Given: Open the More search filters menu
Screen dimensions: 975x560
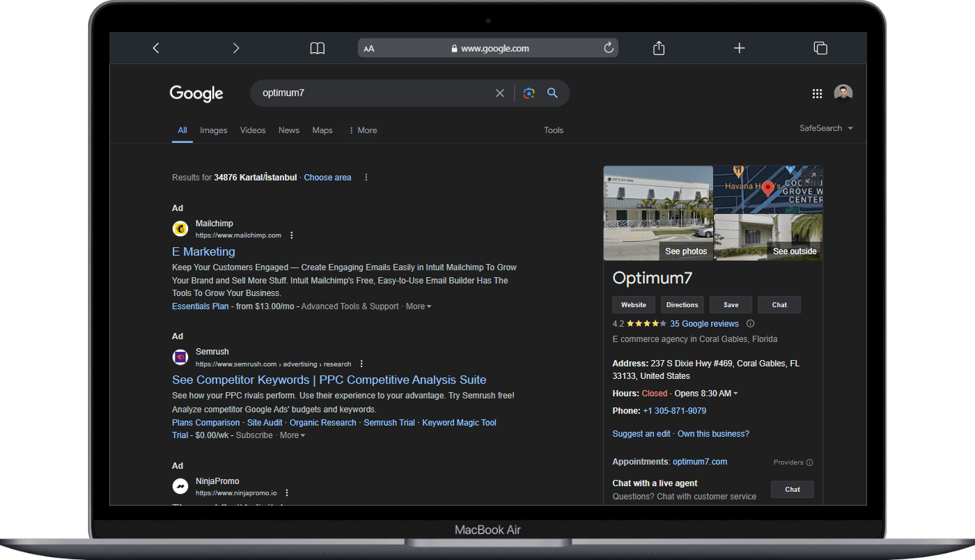Looking at the screenshot, I should 363,130.
